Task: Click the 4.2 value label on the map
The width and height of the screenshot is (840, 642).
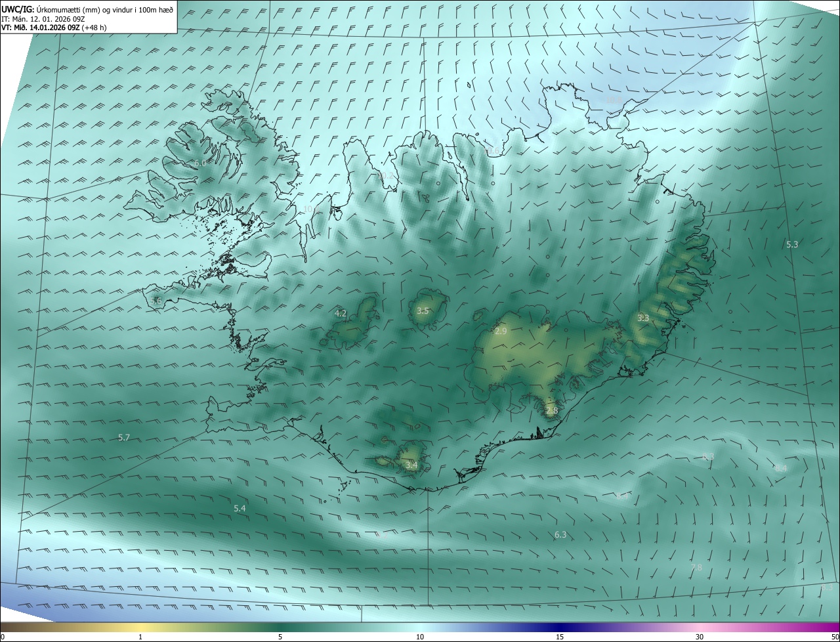Action: click(341, 314)
